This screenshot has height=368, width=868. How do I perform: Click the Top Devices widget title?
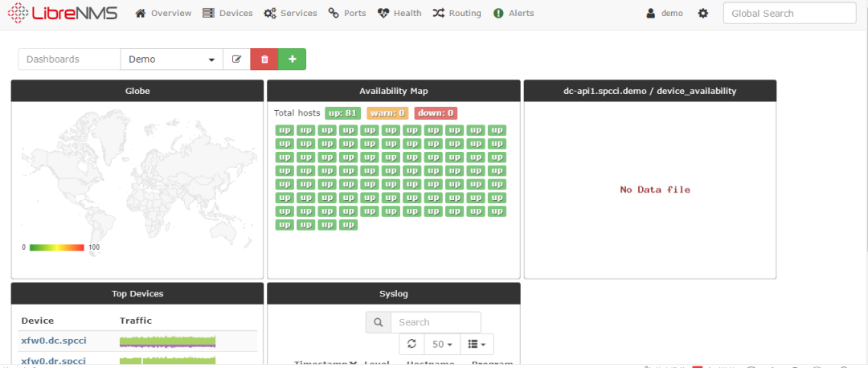pos(137,294)
